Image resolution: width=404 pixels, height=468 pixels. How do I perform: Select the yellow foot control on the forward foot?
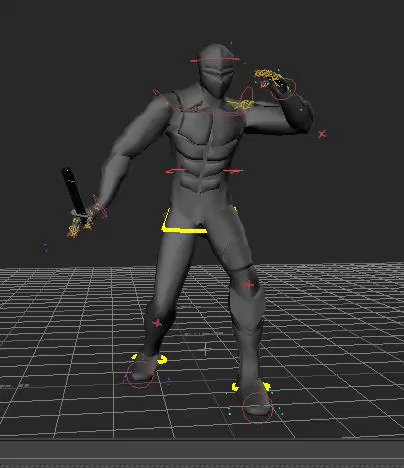click(x=251, y=387)
